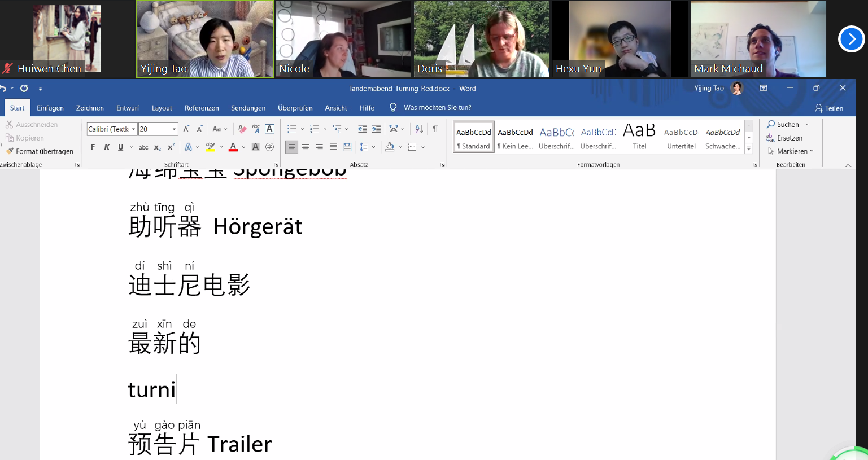
Task: Show next Zoom participants arrow
Action: [851, 39]
